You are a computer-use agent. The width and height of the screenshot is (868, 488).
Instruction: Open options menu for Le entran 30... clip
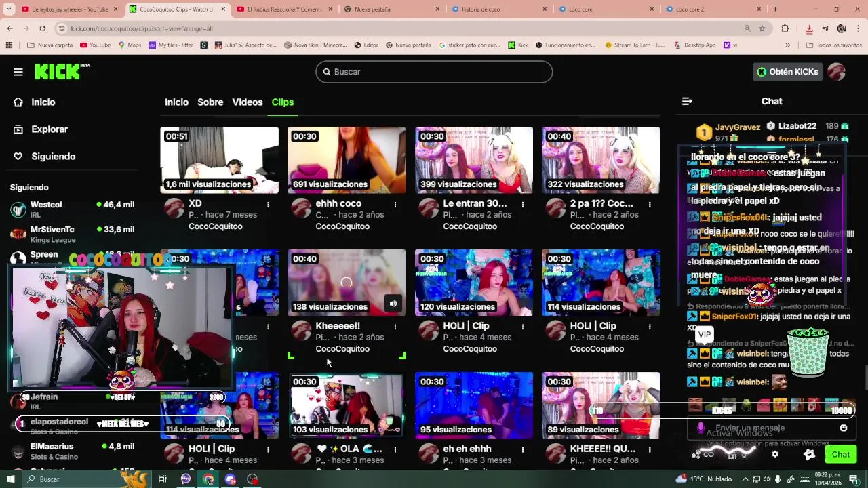coord(523,204)
